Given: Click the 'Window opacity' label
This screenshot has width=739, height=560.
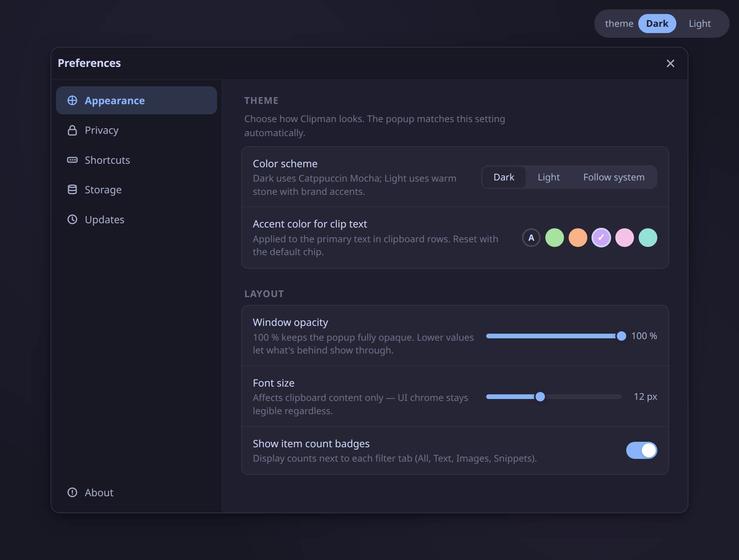Looking at the screenshot, I should pyautogui.click(x=290, y=322).
